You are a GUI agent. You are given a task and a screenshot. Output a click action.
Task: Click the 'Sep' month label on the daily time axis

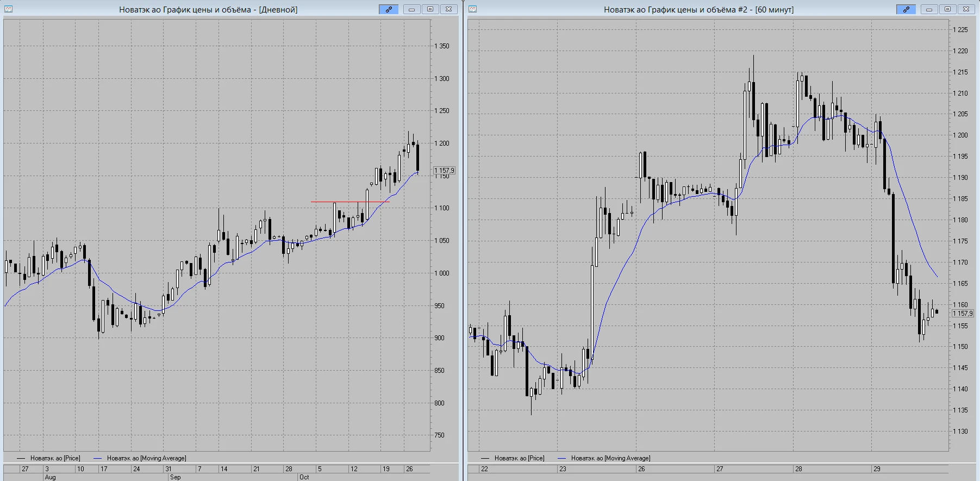(175, 477)
